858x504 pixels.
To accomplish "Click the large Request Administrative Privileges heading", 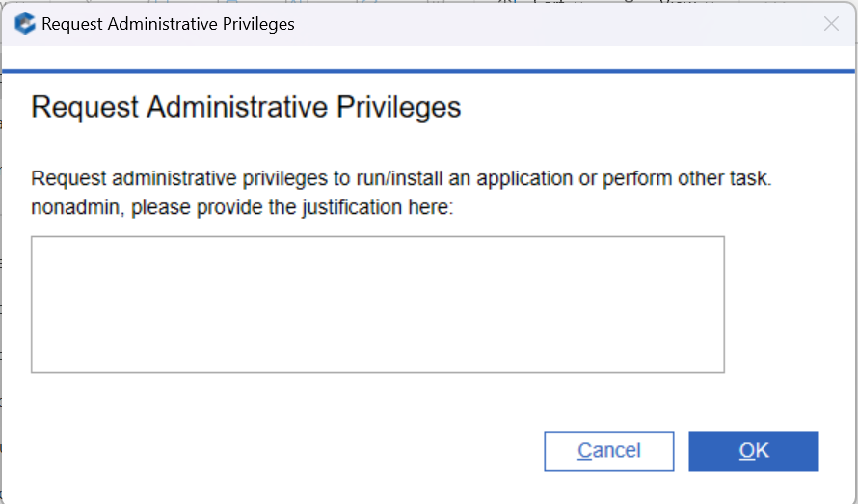I will point(246,107).
